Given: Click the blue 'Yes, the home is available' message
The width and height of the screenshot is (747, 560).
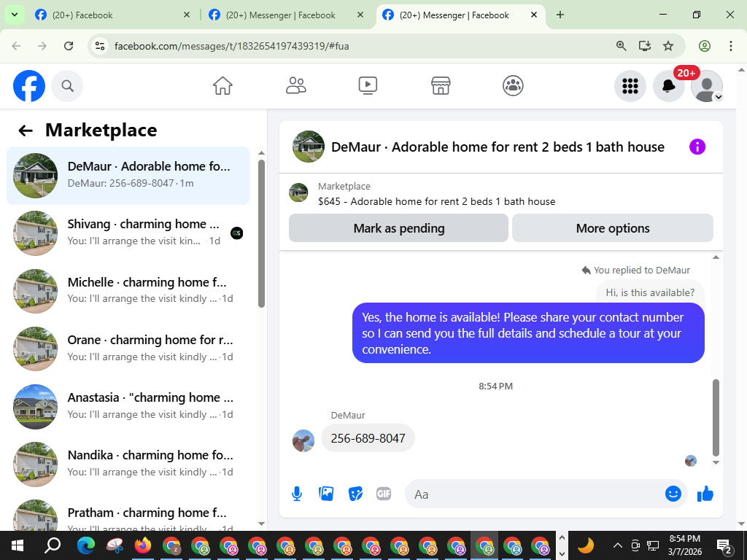Looking at the screenshot, I should click(x=528, y=332).
